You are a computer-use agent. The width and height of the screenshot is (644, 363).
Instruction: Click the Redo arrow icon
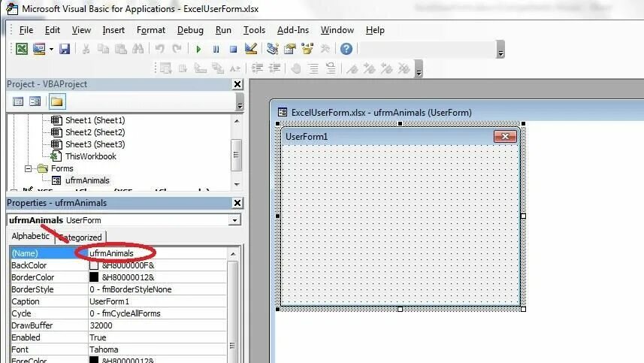(177, 49)
